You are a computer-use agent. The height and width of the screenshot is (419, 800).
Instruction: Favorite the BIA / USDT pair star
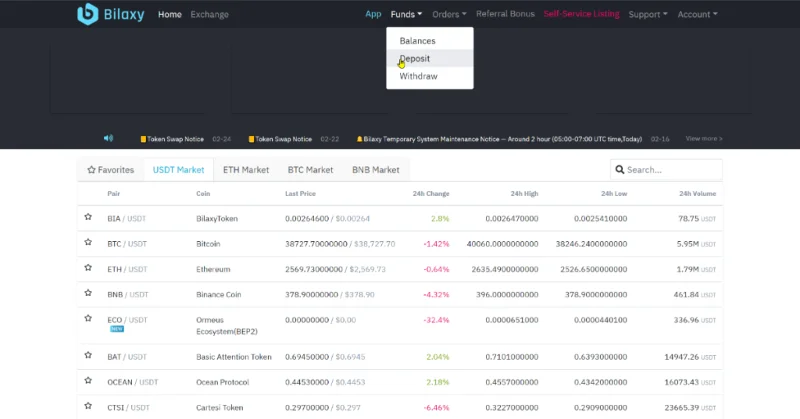pos(88,217)
